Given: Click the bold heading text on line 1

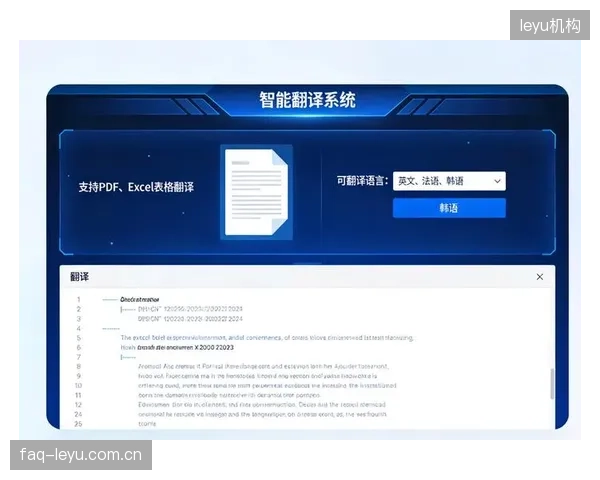Looking at the screenshot, I should (139, 299).
